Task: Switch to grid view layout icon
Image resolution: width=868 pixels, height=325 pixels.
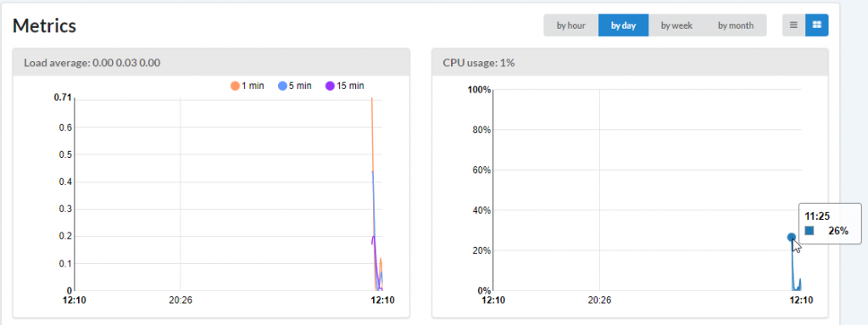Action: coord(816,25)
